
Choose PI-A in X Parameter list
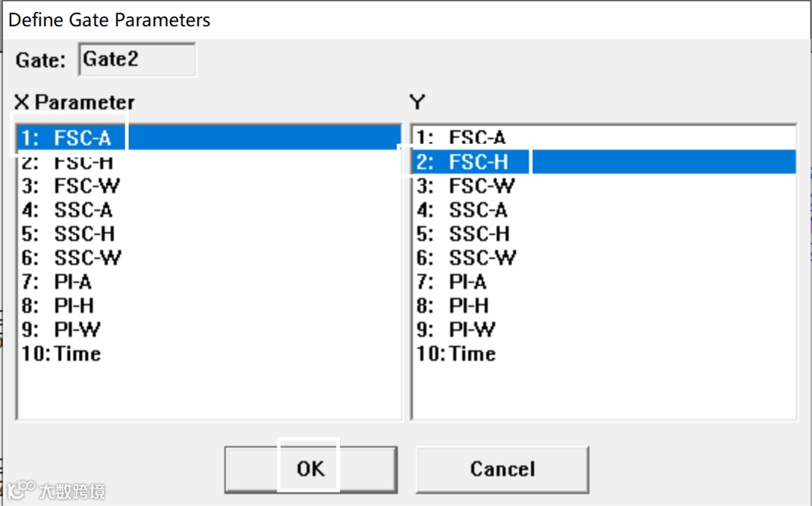coord(73,282)
